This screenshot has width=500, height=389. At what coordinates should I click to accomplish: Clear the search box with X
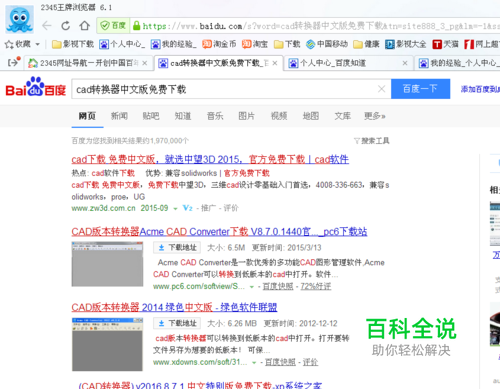pos(382,89)
